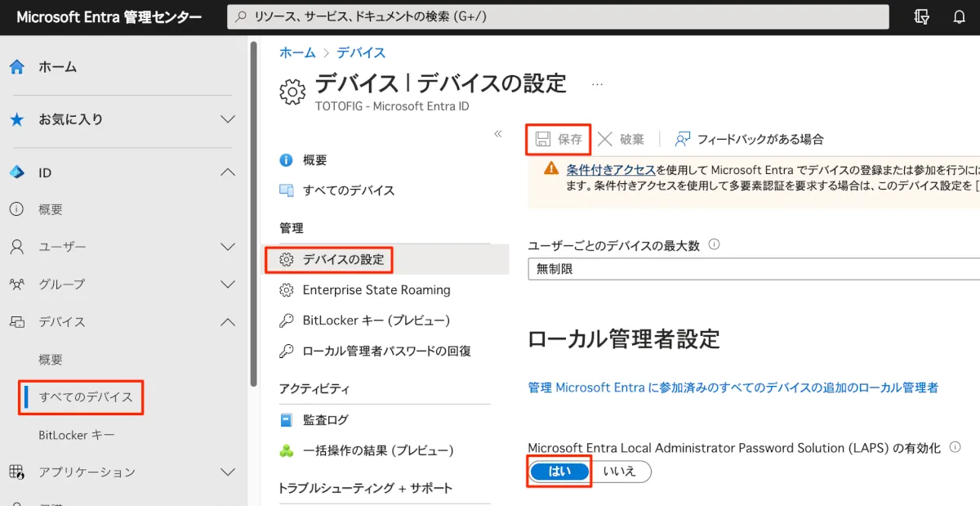This screenshot has height=506, width=980.
Task: Click the feedback person icon
Action: (683, 139)
